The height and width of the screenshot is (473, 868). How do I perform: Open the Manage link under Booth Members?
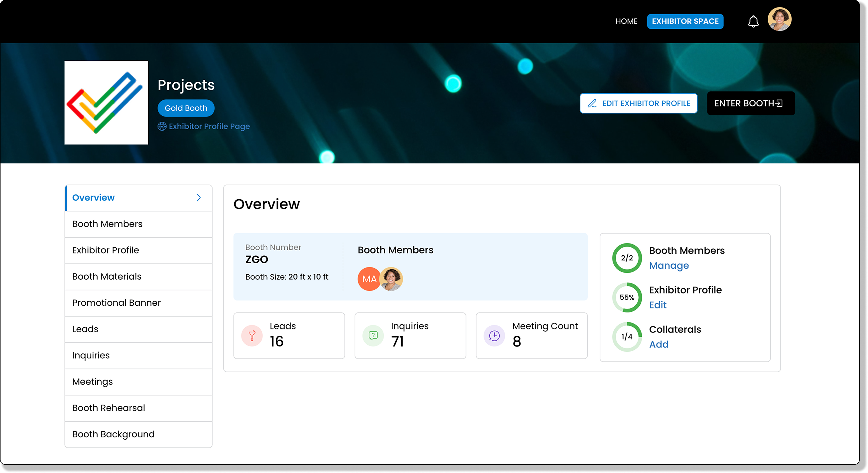[669, 266]
